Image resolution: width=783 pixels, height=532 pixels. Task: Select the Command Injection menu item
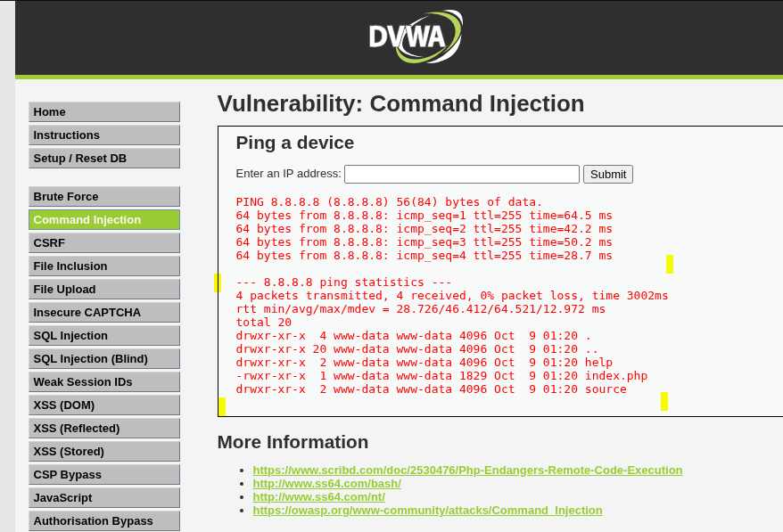tap(103, 219)
